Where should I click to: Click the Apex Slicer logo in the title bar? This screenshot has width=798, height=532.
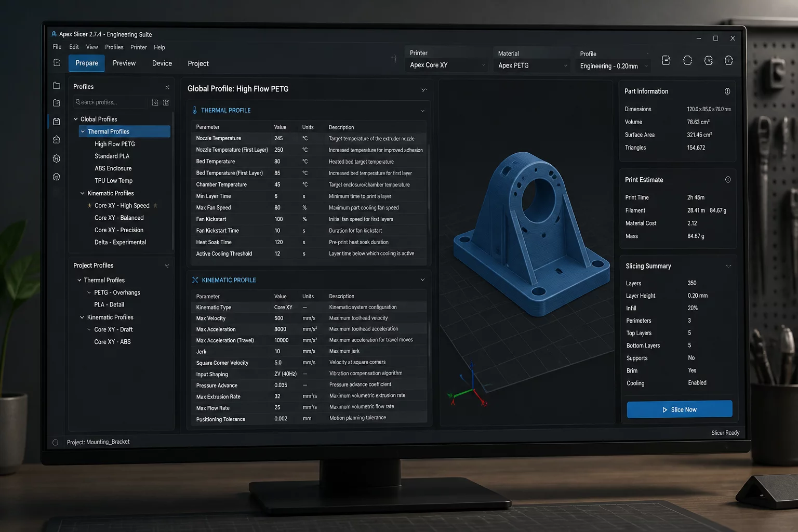(54, 34)
